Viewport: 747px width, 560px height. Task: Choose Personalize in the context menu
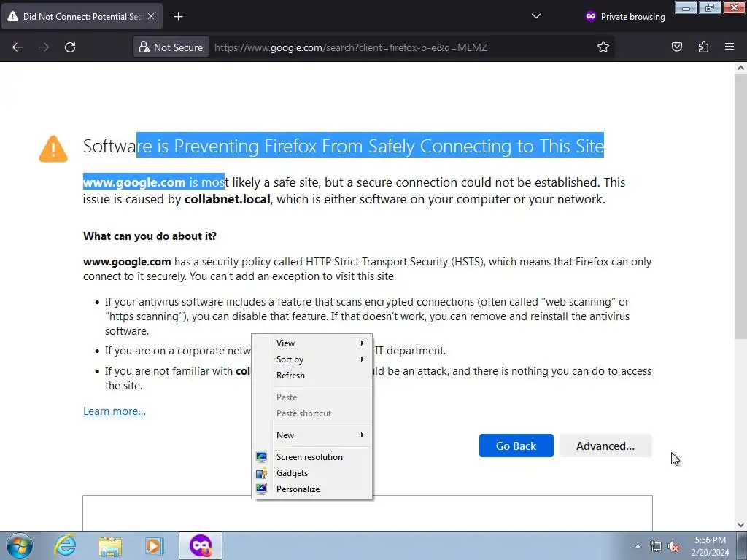(x=311, y=489)
